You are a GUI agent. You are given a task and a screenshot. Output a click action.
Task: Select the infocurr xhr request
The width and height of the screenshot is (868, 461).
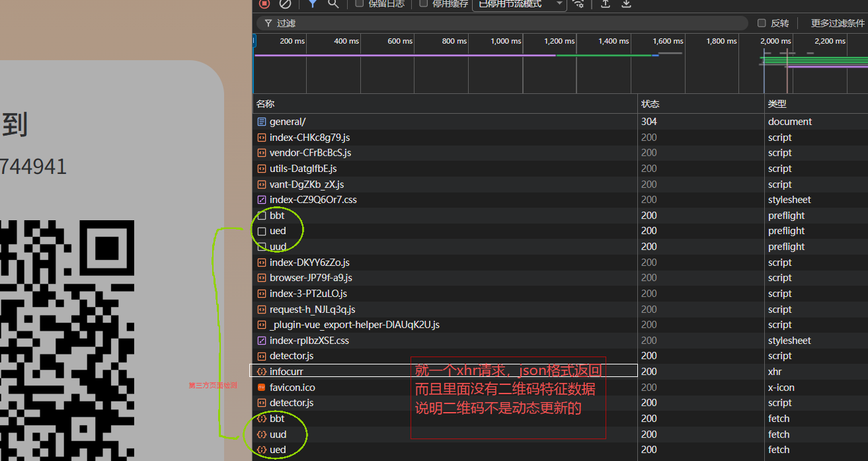pos(286,372)
